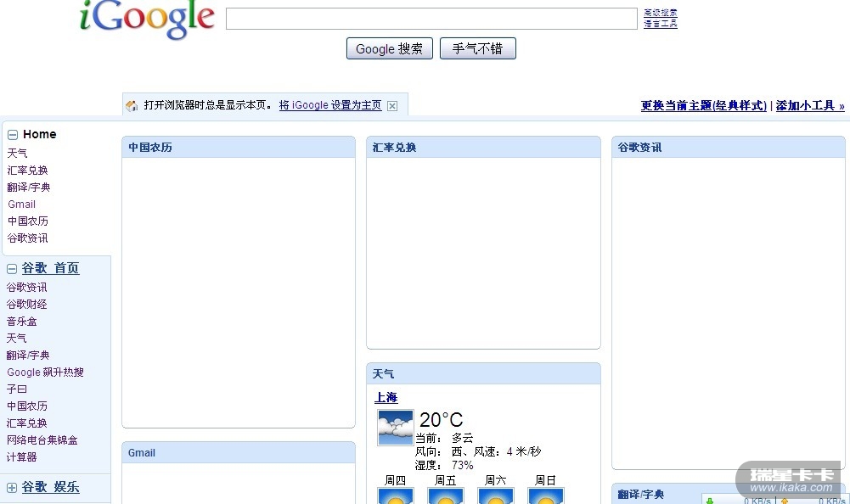850x504 pixels.
Task: Expand the 谷歌 娱乐 section
Action: (12, 488)
